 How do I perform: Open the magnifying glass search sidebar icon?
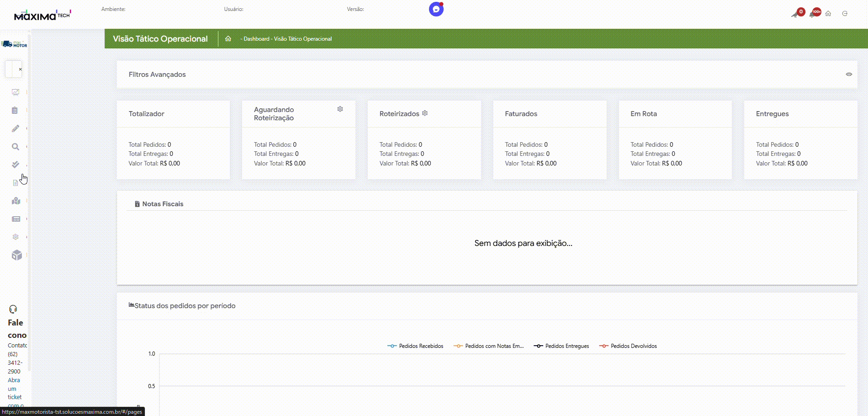pos(16,147)
